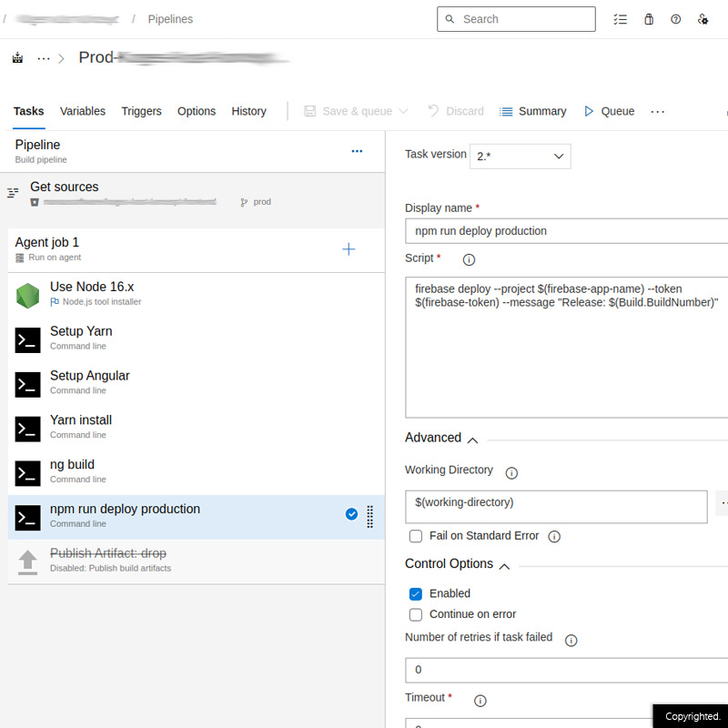Screen dimensions: 728x728
Task: Click the help question mark icon
Action: (675, 19)
